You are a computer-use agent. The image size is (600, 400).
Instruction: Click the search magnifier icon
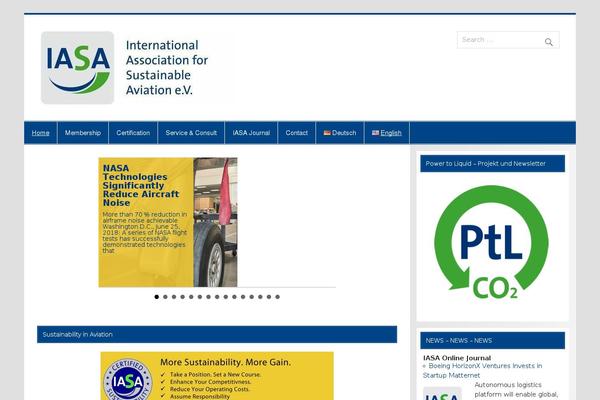(x=548, y=42)
